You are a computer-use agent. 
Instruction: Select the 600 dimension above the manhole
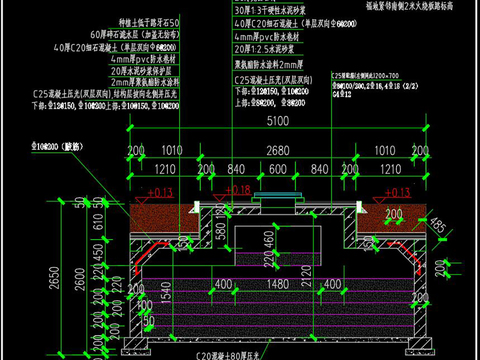(278, 169)
